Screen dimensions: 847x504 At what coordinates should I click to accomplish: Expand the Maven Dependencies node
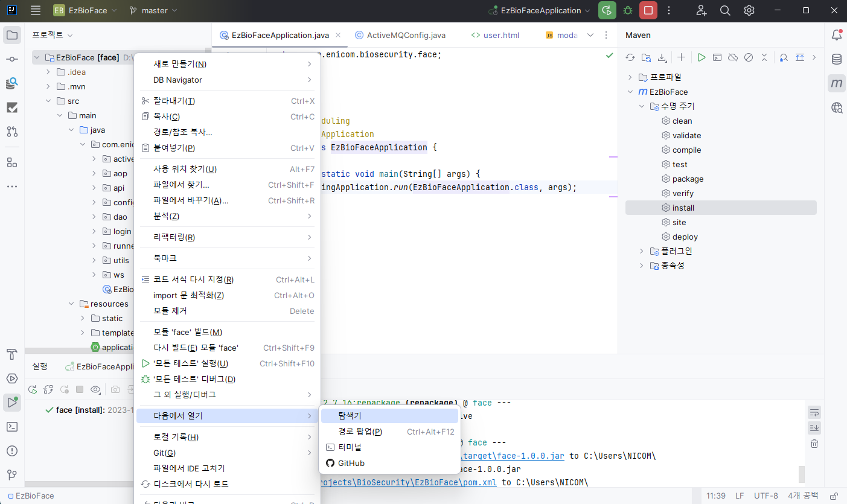[641, 266]
